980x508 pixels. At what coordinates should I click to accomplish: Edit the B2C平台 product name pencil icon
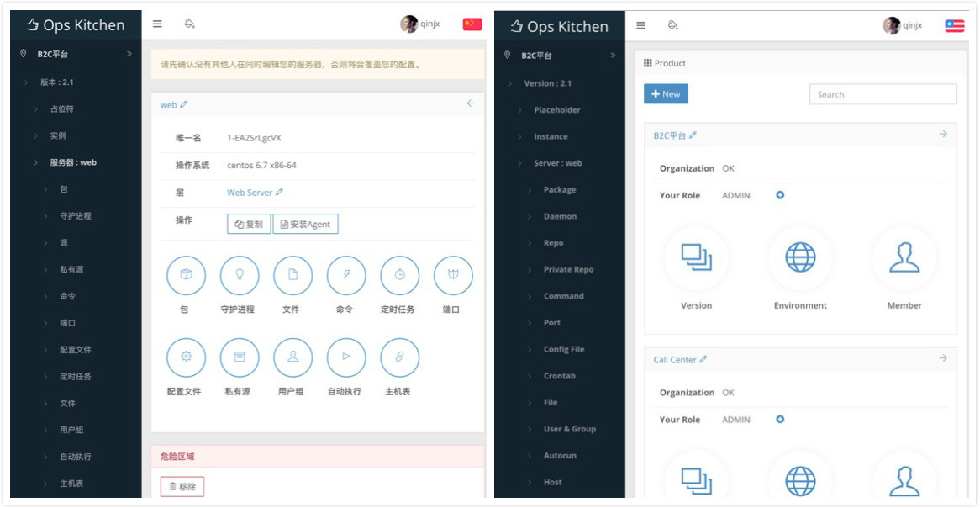coord(693,135)
